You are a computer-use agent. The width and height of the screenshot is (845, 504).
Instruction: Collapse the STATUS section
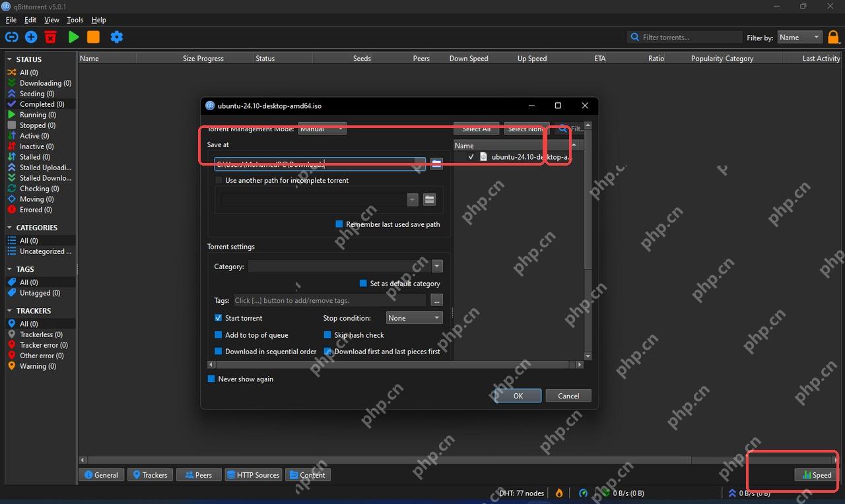(x=10, y=59)
